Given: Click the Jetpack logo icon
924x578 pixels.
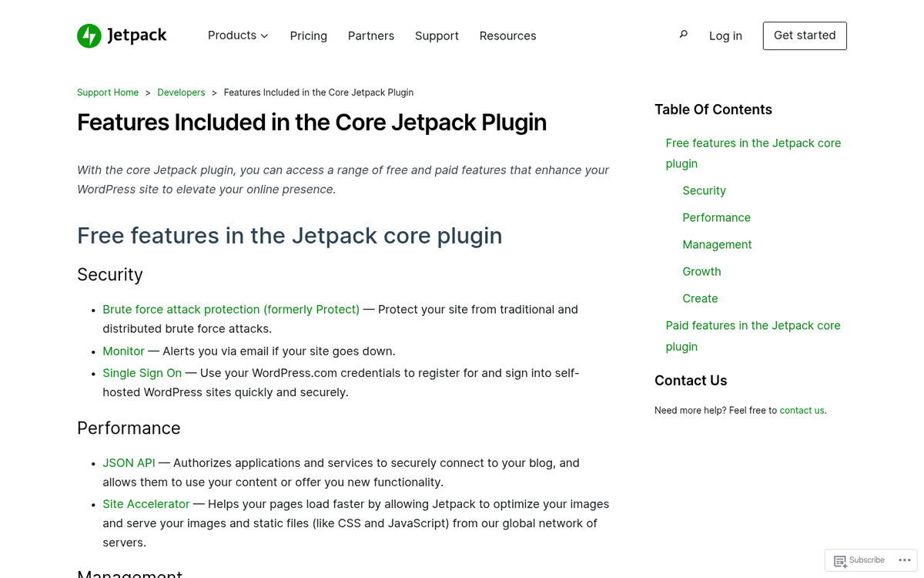Looking at the screenshot, I should tap(87, 35).
